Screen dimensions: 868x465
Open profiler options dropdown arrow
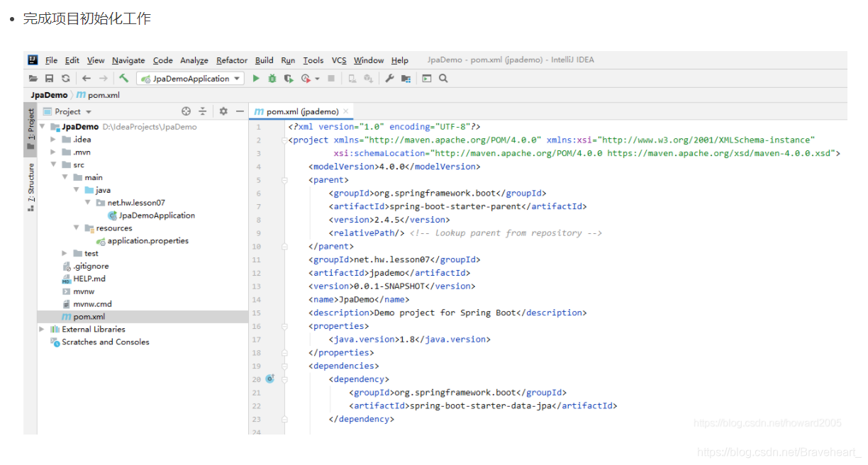coord(317,79)
